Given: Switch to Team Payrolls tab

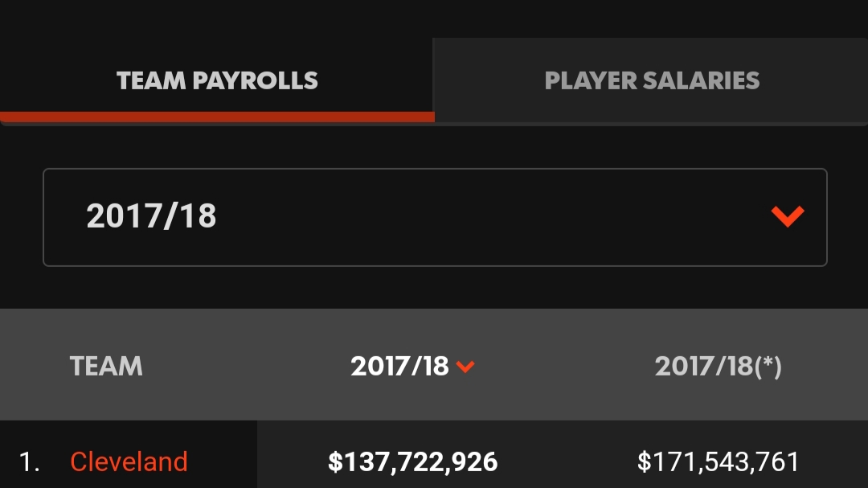Looking at the screenshot, I should coord(217,80).
